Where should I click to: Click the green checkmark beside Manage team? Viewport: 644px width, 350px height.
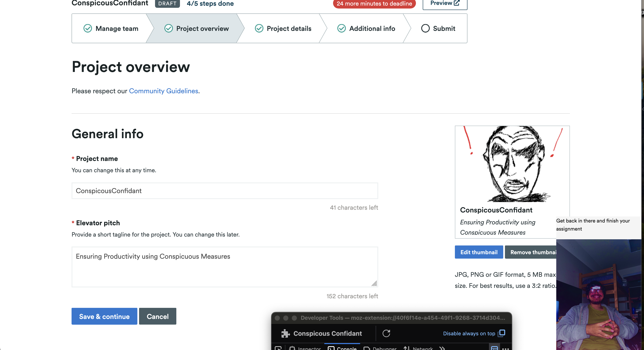coord(88,29)
